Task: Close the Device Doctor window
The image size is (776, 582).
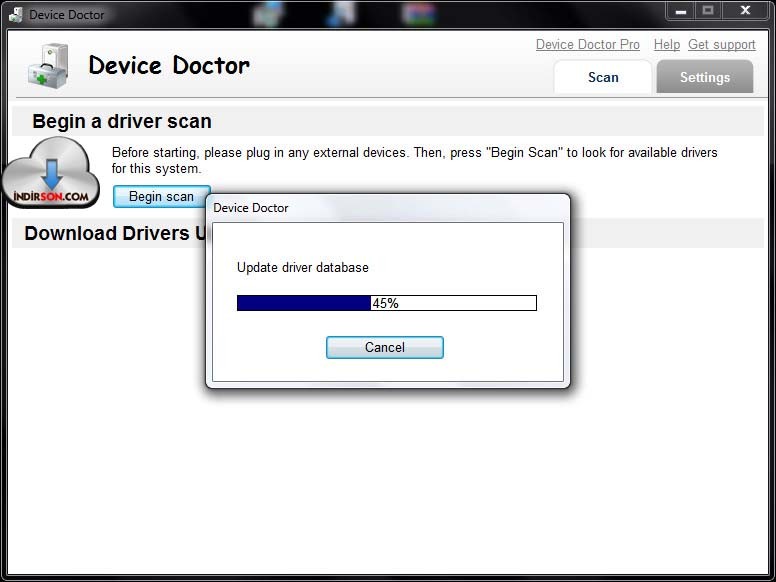Action: pos(745,11)
